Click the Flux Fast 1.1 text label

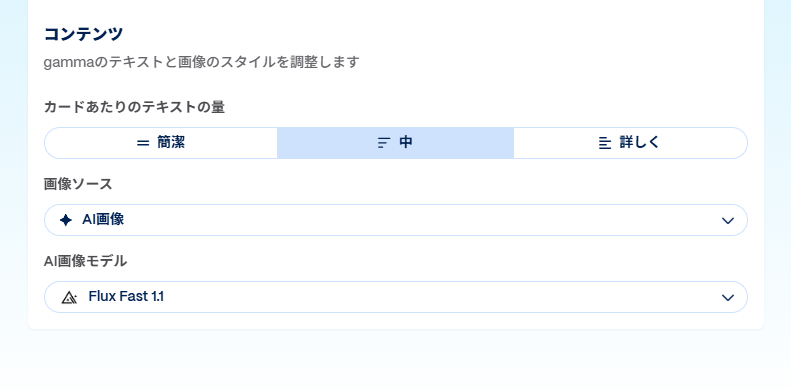click(x=126, y=296)
